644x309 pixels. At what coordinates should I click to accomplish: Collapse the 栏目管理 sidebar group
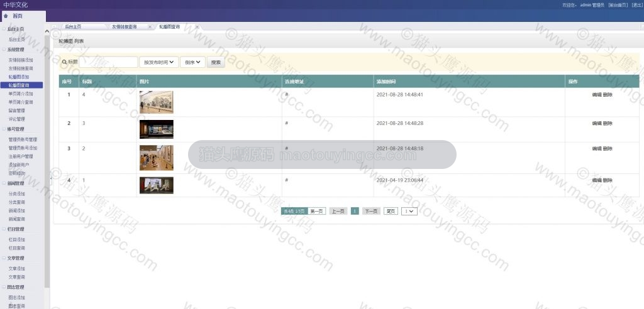[4, 229]
